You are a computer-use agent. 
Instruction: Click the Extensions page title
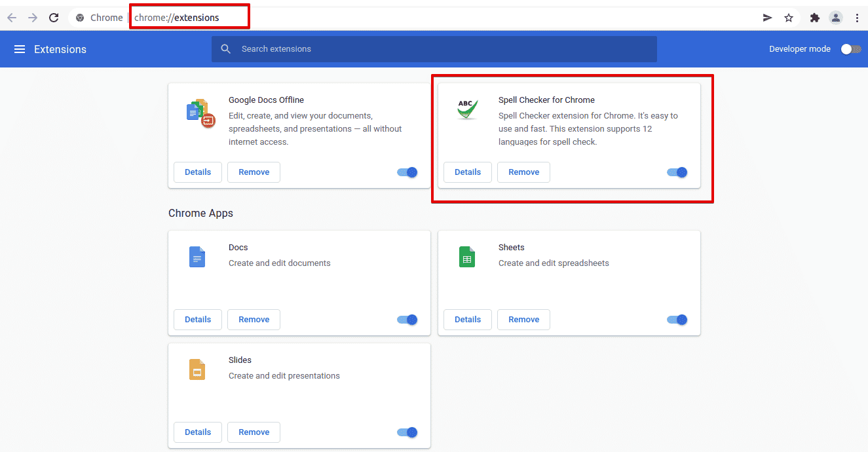[x=60, y=49]
